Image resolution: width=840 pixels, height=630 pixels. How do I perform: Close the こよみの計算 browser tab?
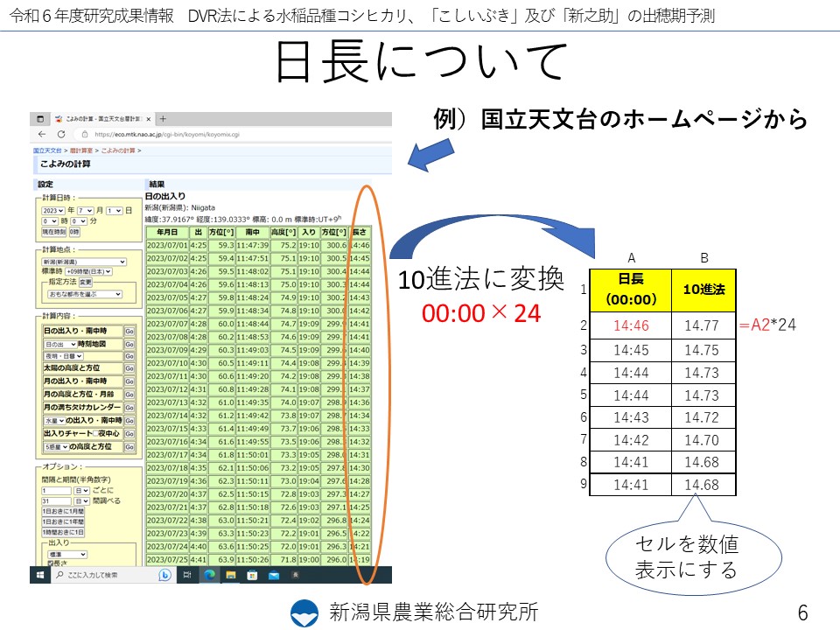point(150,119)
